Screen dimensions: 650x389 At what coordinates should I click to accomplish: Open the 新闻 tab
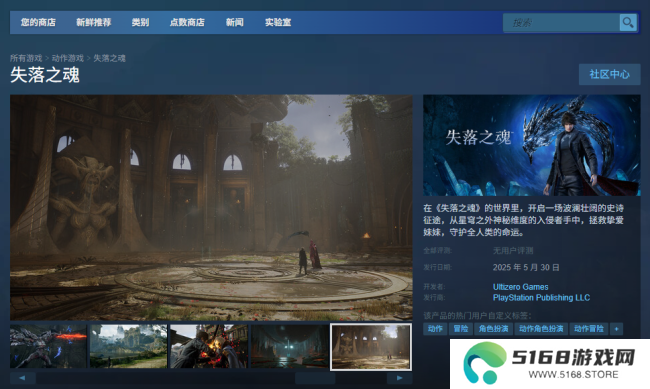(x=234, y=22)
